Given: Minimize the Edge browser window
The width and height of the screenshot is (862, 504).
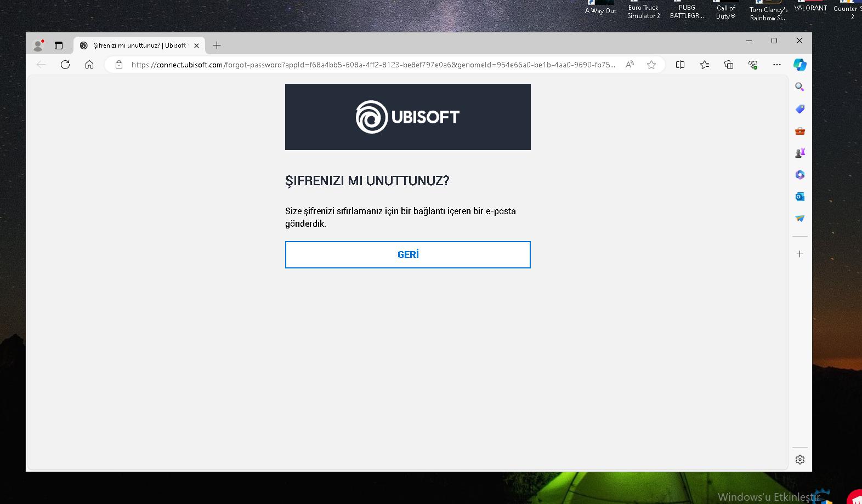Looking at the screenshot, I should pos(749,41).
